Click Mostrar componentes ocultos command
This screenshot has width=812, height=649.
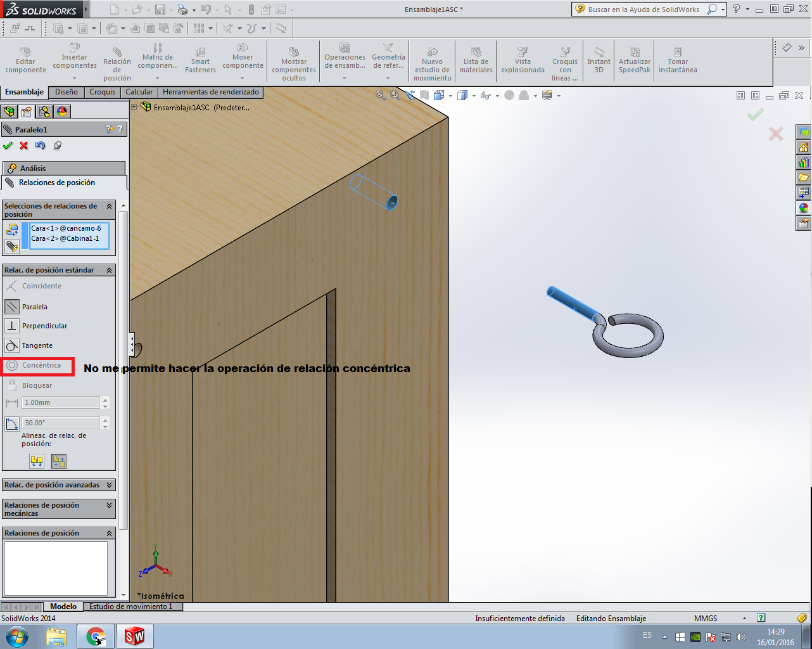coord(294,63)
